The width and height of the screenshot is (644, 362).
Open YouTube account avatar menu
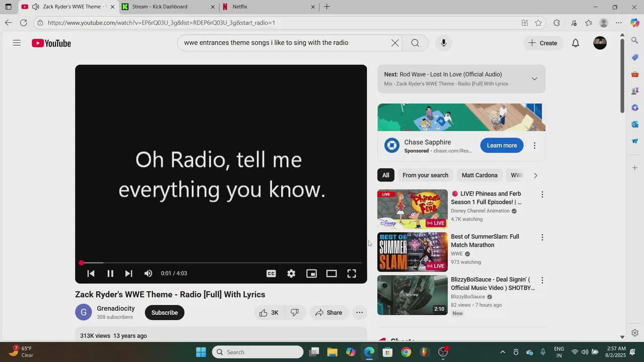(600, 43)
